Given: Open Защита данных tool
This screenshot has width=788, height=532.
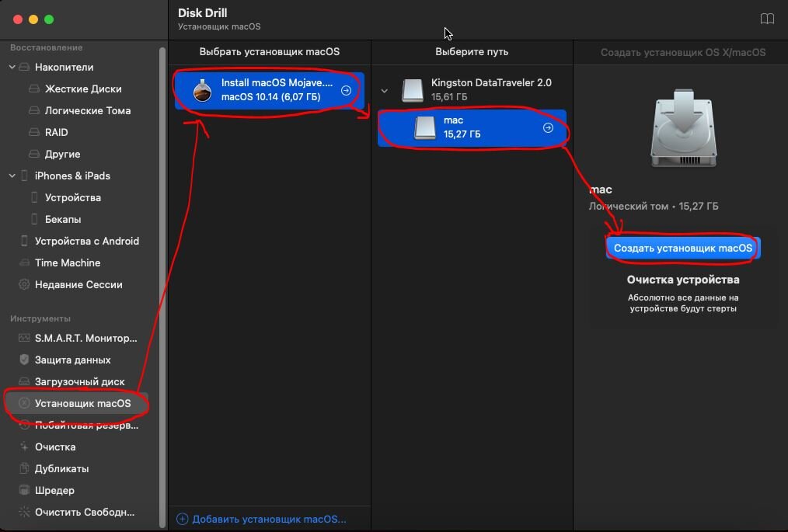Looking at the screenshot, I should tap(73, 360).
